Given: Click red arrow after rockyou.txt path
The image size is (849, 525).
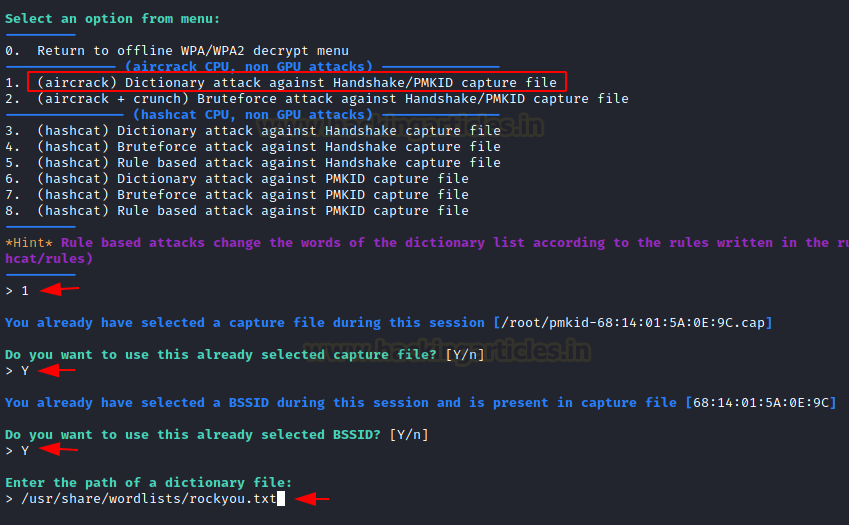Looking at the screenshot, I should pos(312,498).
